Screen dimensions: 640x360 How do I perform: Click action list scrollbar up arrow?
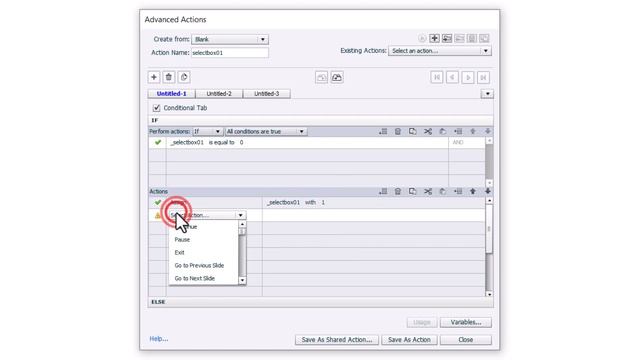[x=242, y=224]
